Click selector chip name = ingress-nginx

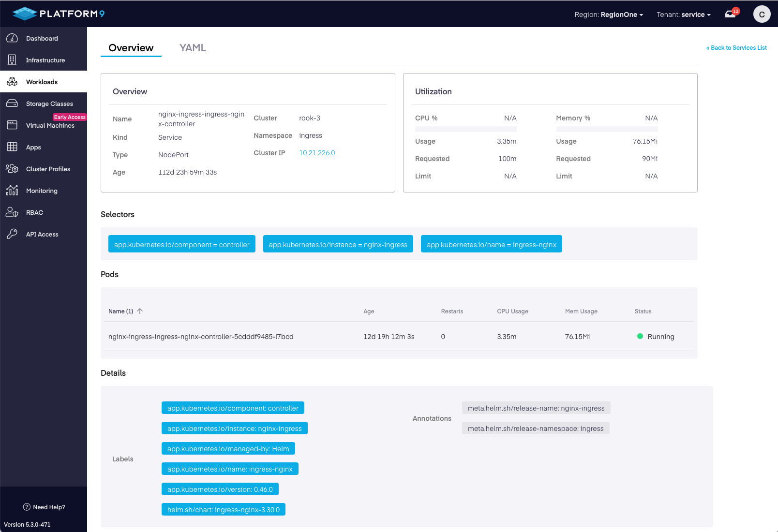[x=492, y=245]
